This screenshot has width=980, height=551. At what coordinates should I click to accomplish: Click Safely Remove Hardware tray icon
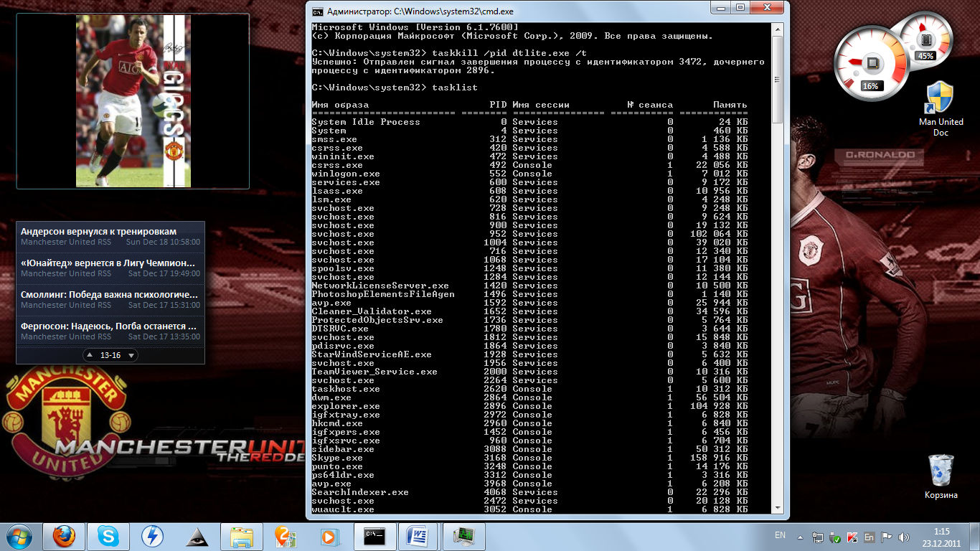click(x=835, y=537)
